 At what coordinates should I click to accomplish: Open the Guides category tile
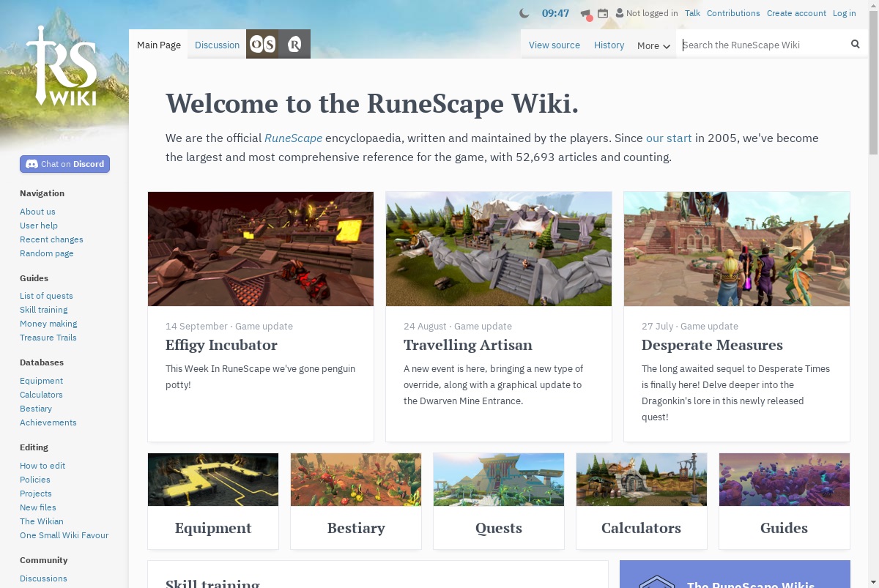coord(785,501)
